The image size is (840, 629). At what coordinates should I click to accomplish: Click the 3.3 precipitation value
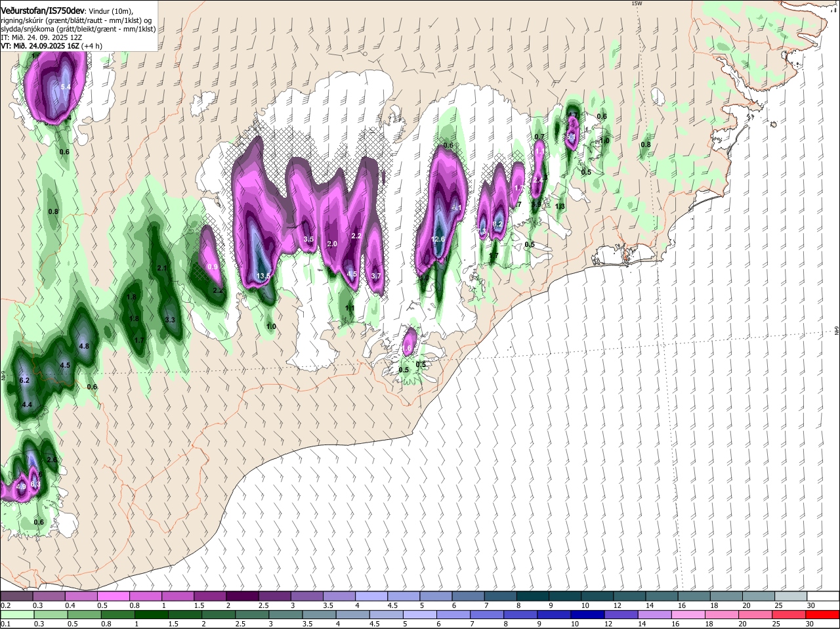click(x=170, y=320)
